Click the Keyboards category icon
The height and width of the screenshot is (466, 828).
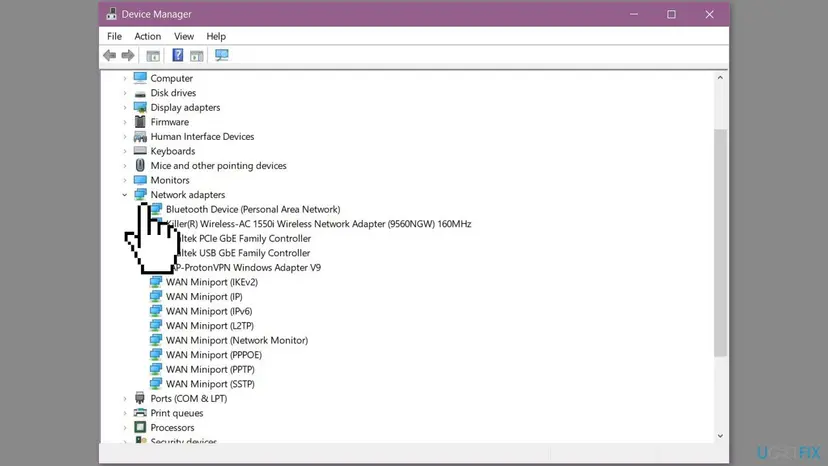[x=140, y=151]
